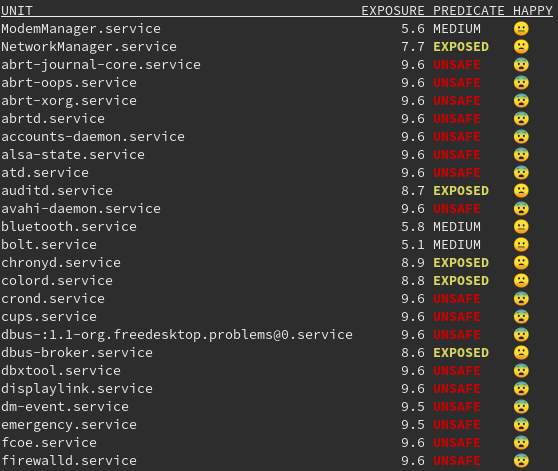Click the fearful emoji for accounts-daemon.service
558x471 pixels.
coord(521,137)
